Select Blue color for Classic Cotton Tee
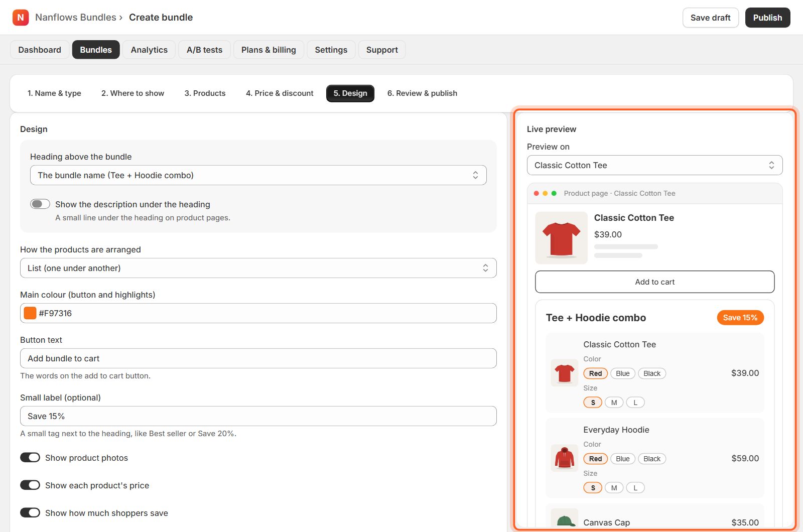803x532 pixels. coord(623,373)
